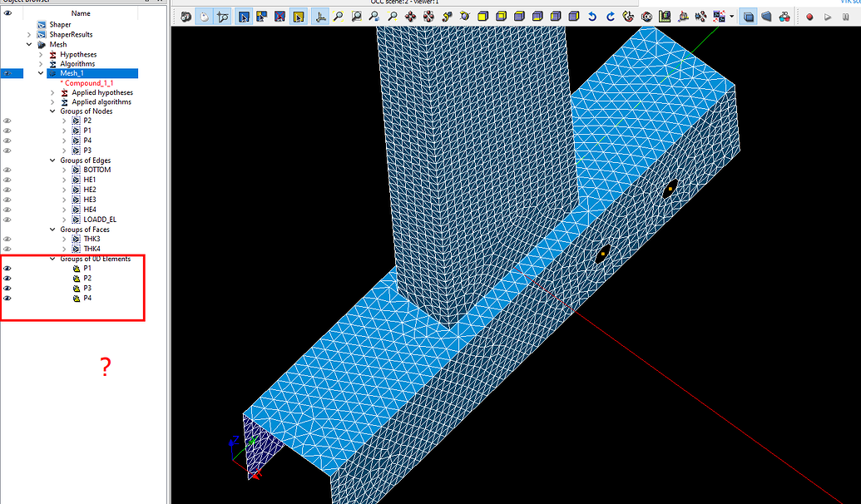Screen dimensions: 861x504
Task: Click the red Record button
Action: (x=809, y=17)
